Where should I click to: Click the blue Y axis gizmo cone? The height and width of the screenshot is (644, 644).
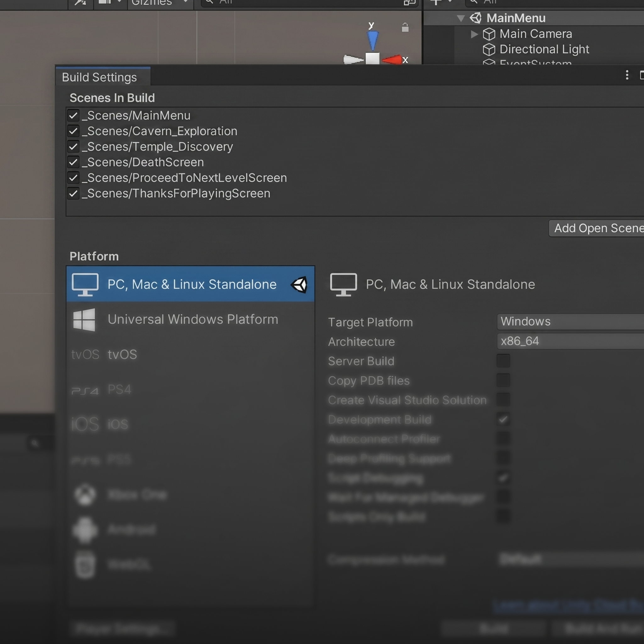(x=373, y=40)
